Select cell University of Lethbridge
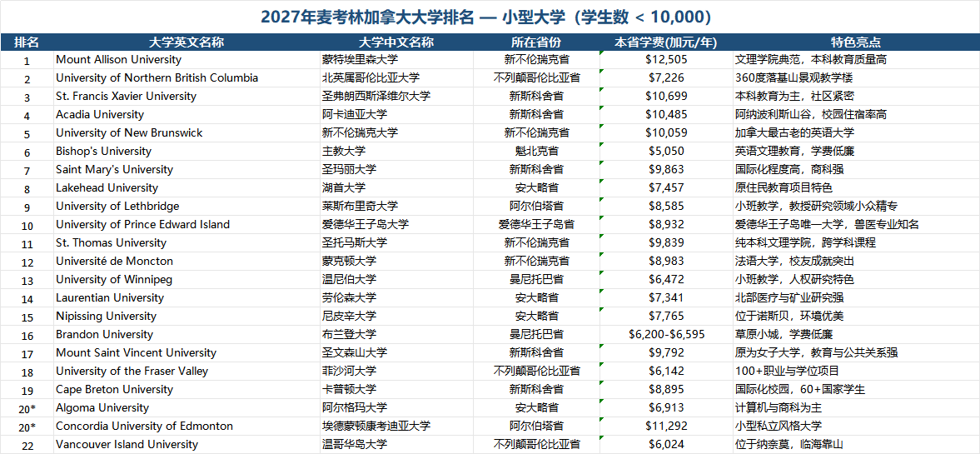Image resolution: width=980 pixels, height=454 pixels. point(187,207)
